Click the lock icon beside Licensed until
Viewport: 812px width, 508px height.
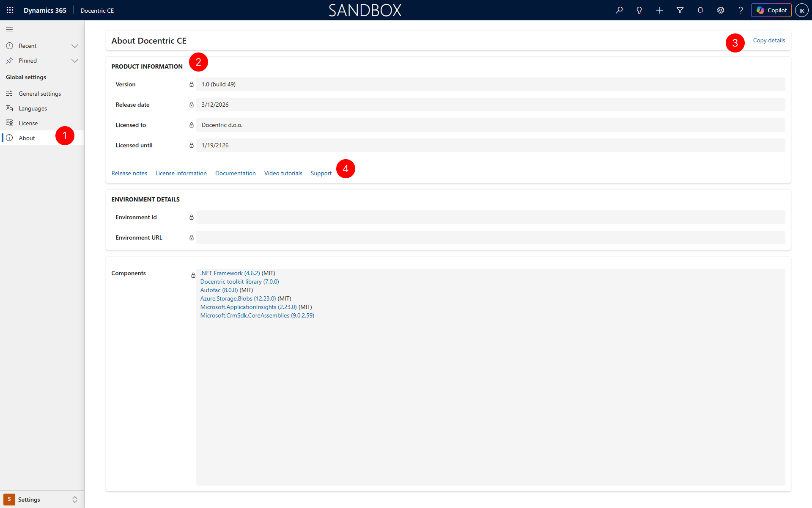pos(192,145)
